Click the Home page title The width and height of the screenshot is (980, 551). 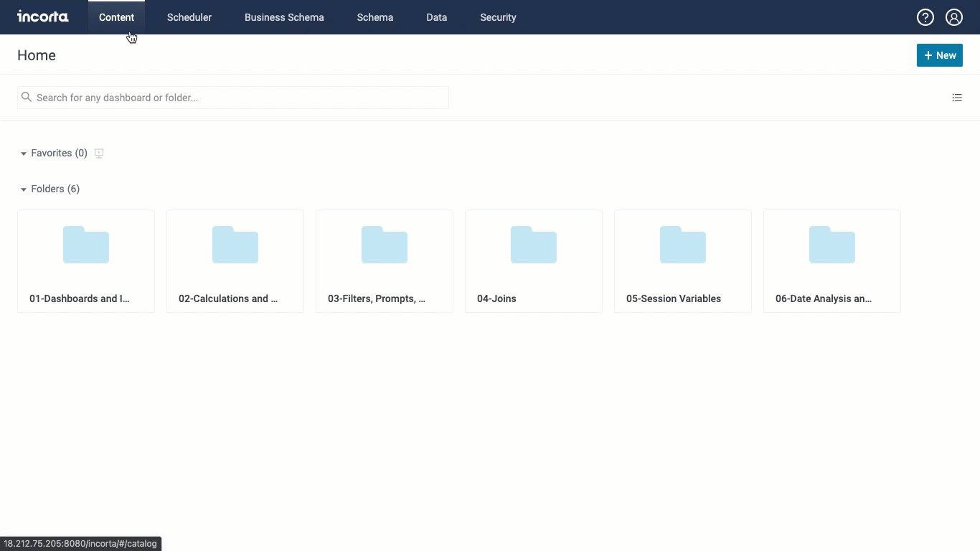[x=37, y=55]
